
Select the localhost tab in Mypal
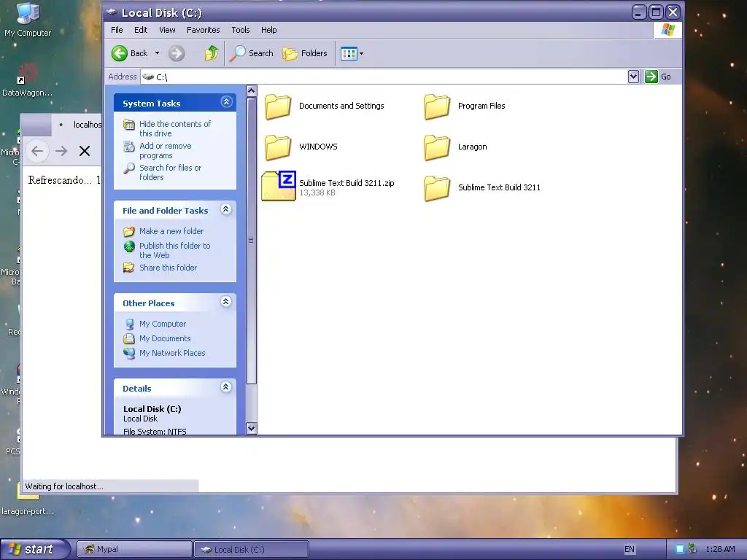(77, 125)
